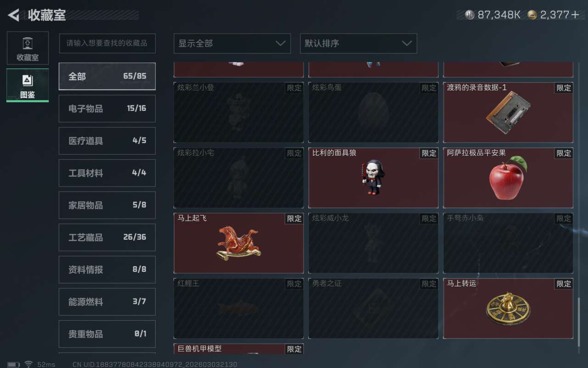
Task: Select the 全部 65/85 category
Action: tap(107, 76)
